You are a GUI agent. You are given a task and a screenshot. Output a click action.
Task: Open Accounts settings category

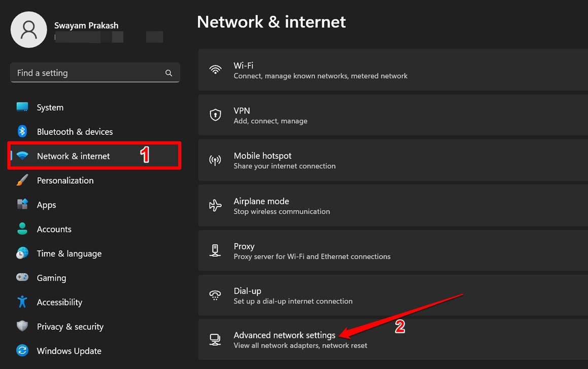(x=94, y=229)
